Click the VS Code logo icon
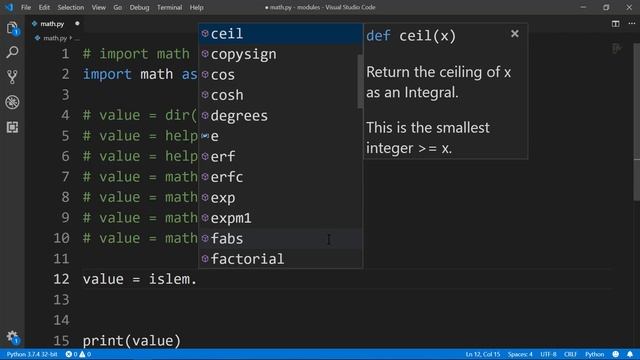Viewport: 640px width, 360px height. [x=9, y=7]
